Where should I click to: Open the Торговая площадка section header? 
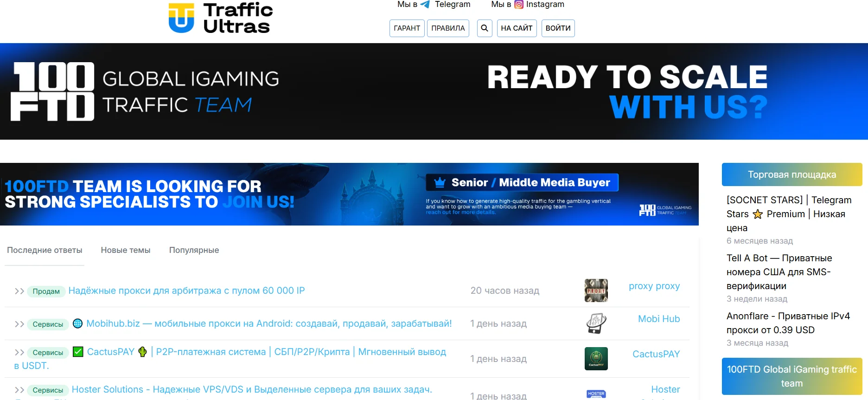pos(792,174)
